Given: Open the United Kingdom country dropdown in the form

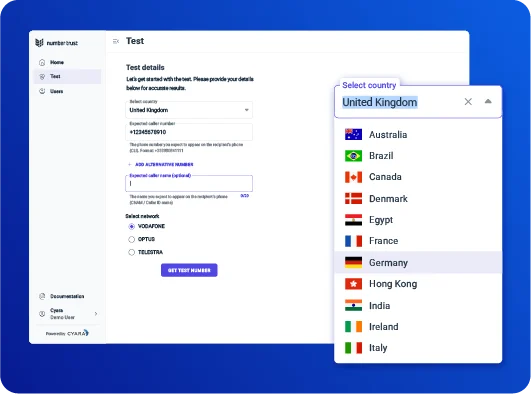Looking at the screenshot, I should pos(189,110).
